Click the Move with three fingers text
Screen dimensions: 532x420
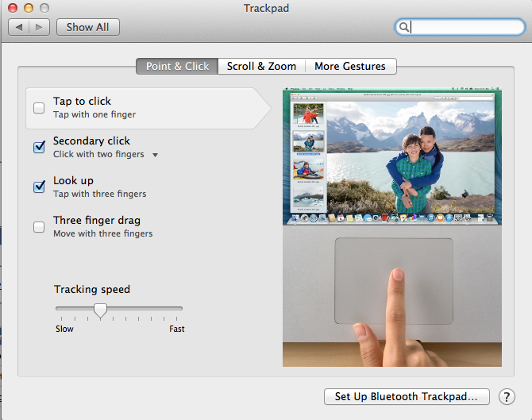click(x=102, y=233)
